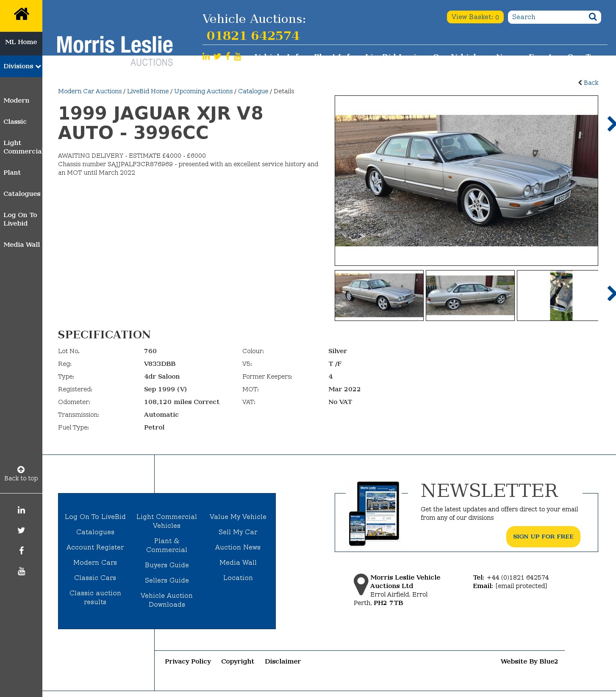Advance the thumbnail strip right arrow

[x=611, y=293]
